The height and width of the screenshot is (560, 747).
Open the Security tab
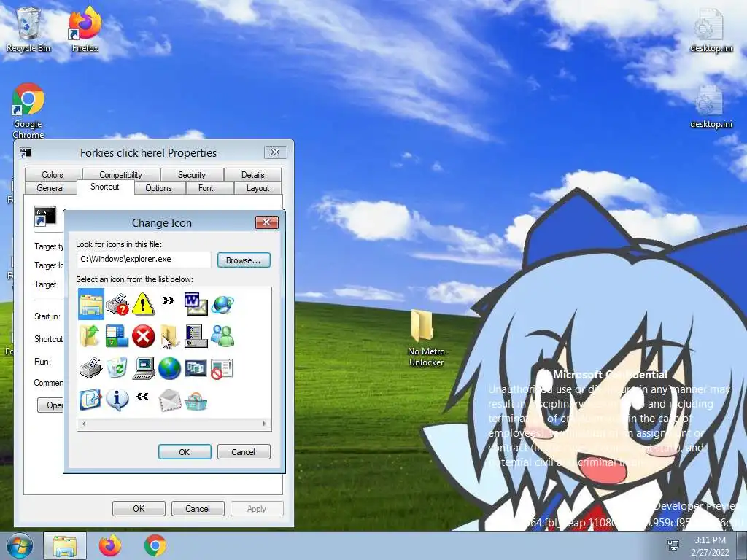192,175
